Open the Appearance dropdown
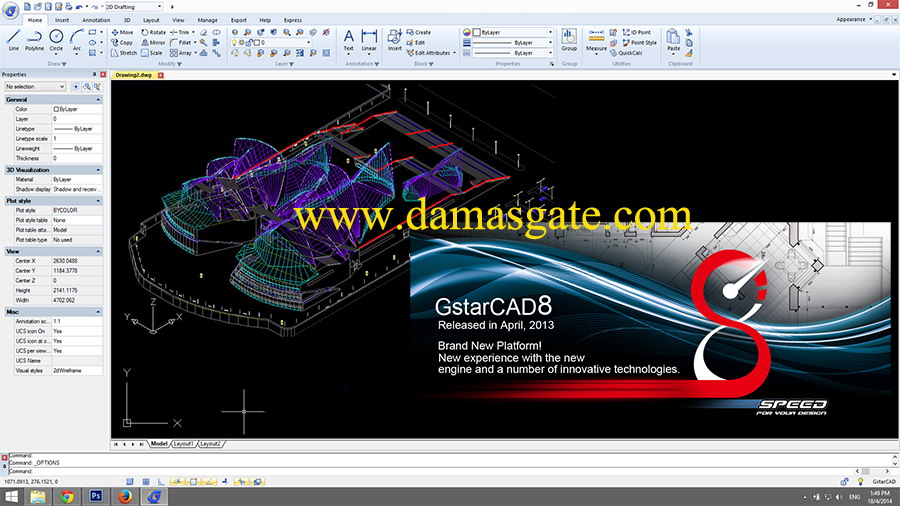900x506 pixels. [x=854, y=20]
